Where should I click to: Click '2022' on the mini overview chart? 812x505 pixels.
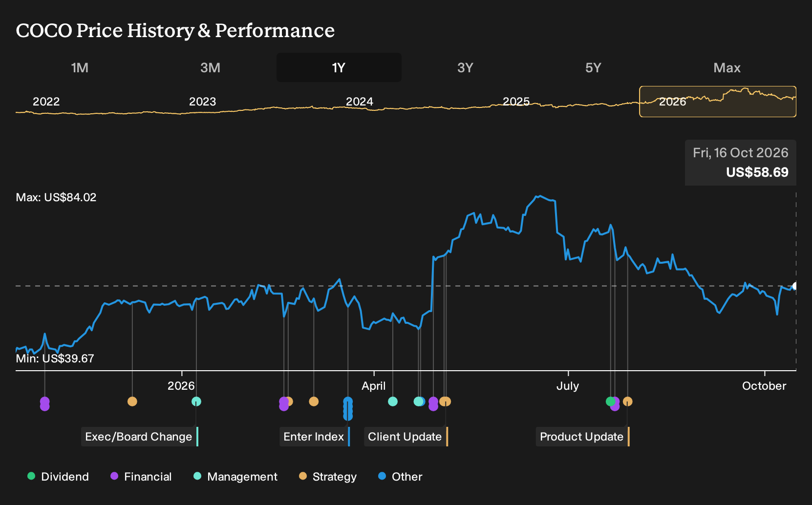pos(46,102)
